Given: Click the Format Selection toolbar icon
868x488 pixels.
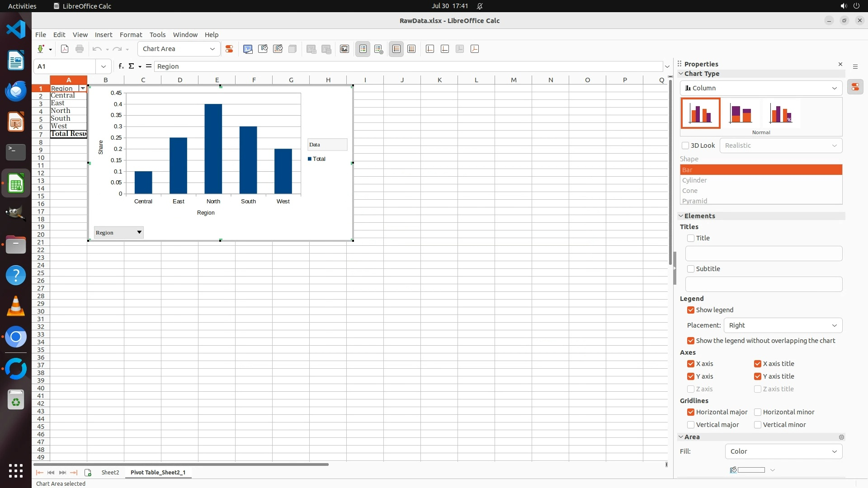Looking at the screenshot, I should click(x=229, y=49).
